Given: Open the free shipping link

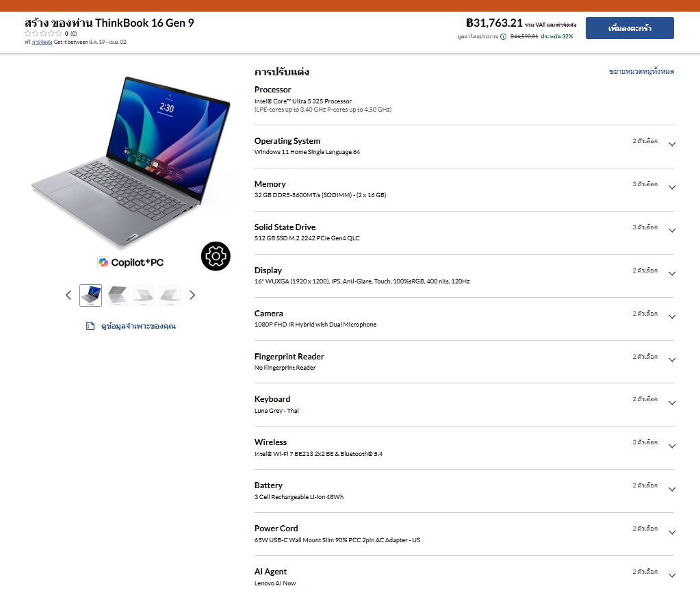Looking at the screenshot, I should click(x=42, y=42).
